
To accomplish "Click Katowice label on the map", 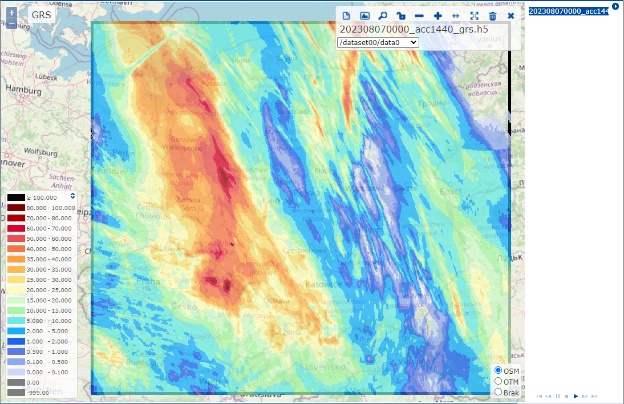I will (x=324, y=285).
